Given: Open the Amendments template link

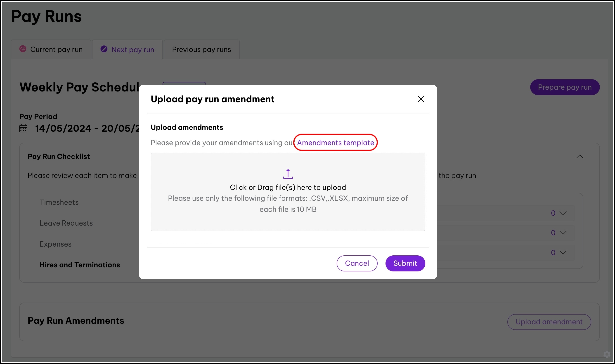Looking at the screenshot, I should click(x=336, y=142).
